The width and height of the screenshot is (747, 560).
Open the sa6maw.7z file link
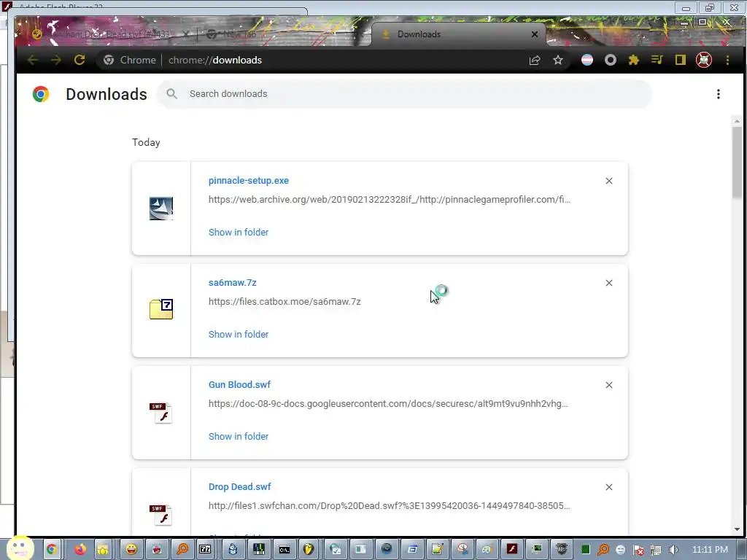point(233,282)
